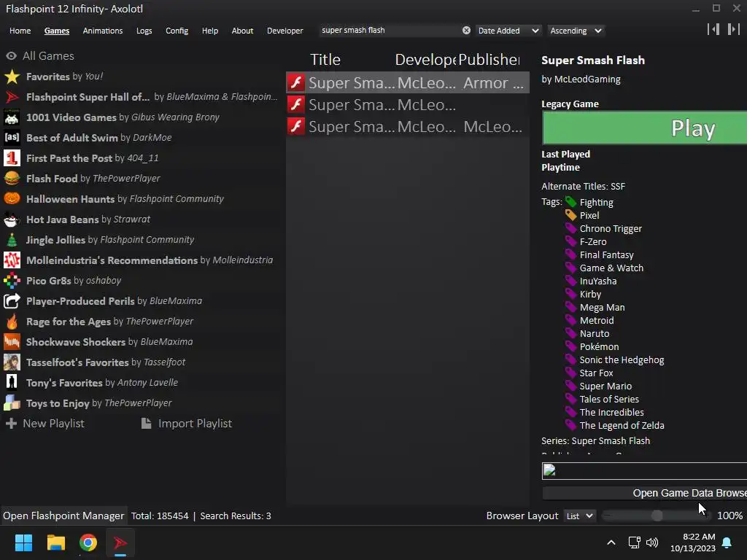Image resolution: width=747 pixels, height=560 pixels.
Task: Open the Config tab
Action: click(x=177, y=31)
